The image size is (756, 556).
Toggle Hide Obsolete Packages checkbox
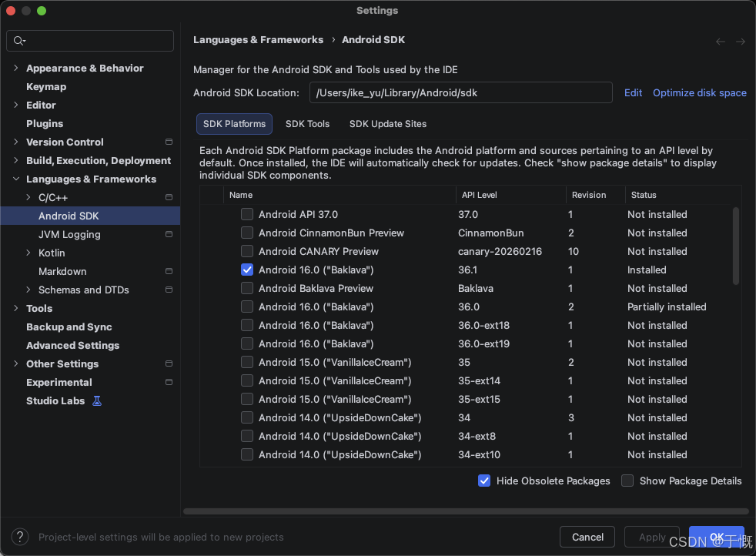tap(484, 481)
